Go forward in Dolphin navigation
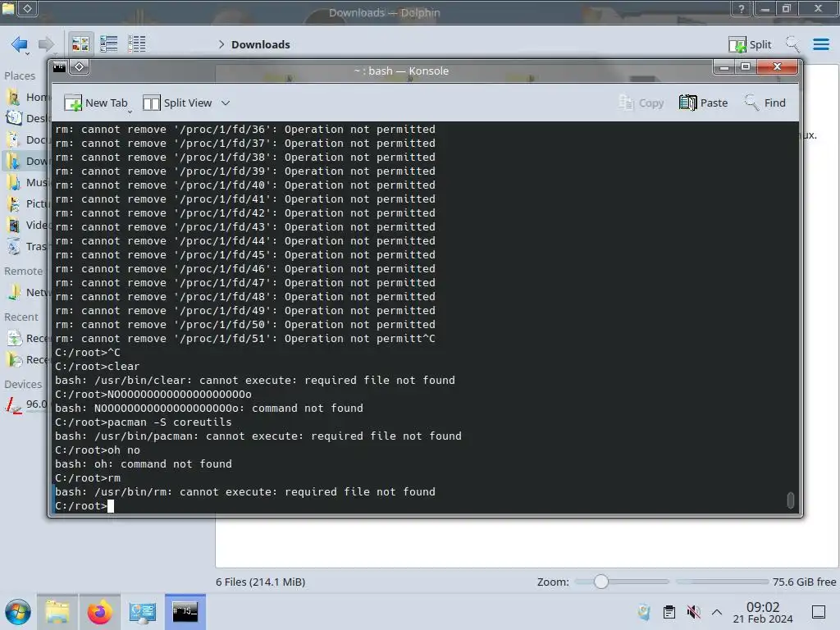Image resolution: width=840 pixels, height=630 pixels. (46, 44)
